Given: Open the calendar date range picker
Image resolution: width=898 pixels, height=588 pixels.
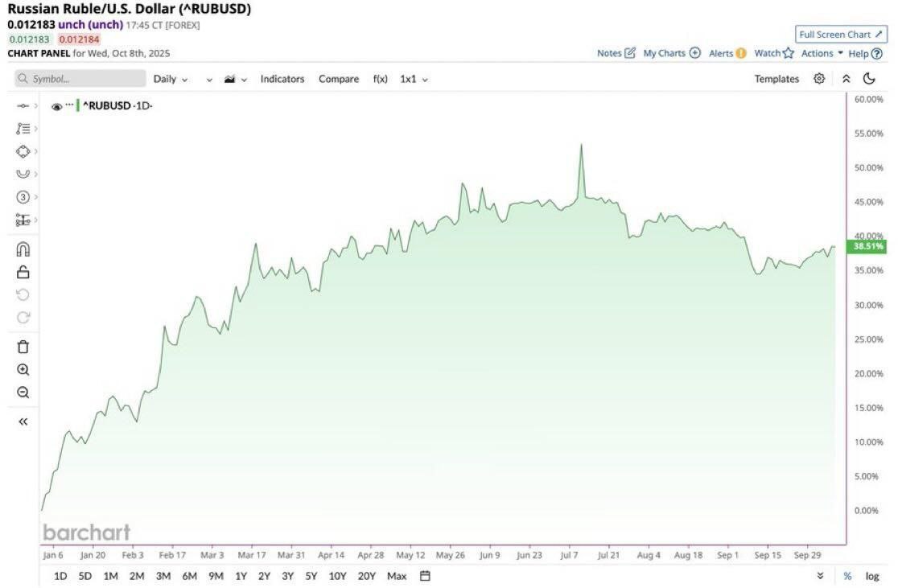Looking at the screenshot, I should pyautogui.click(x=426, y=576).
